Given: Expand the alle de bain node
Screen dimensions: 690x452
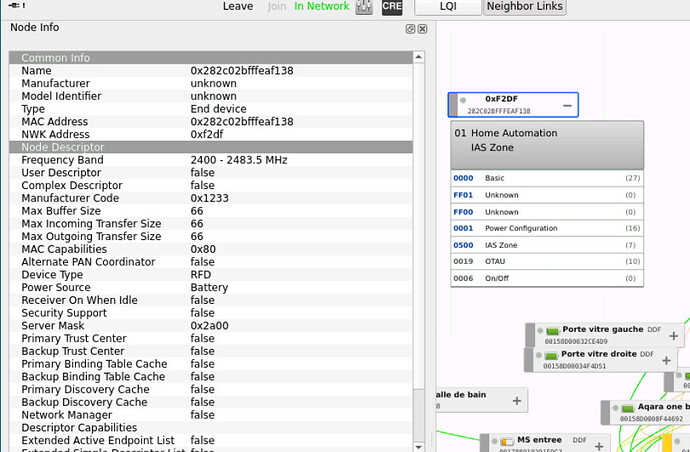Looking at the screenshot, I should [x=517, y=401].
